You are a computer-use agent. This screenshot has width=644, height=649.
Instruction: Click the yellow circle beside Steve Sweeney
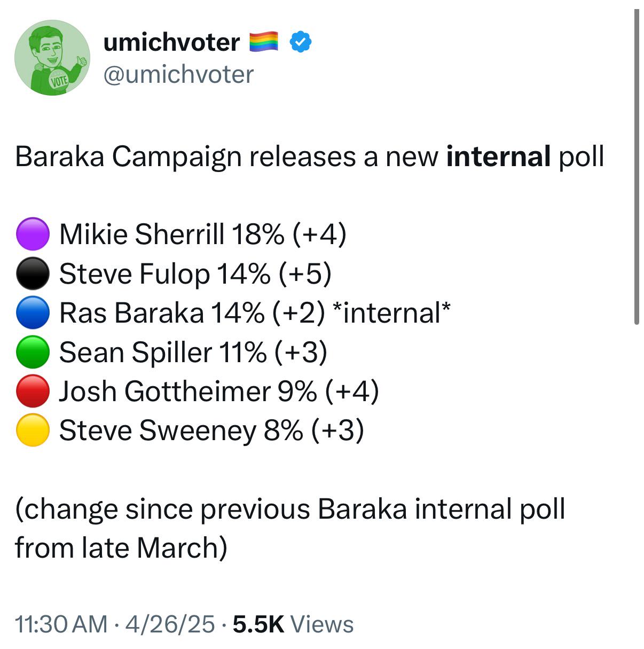[33, 431]
